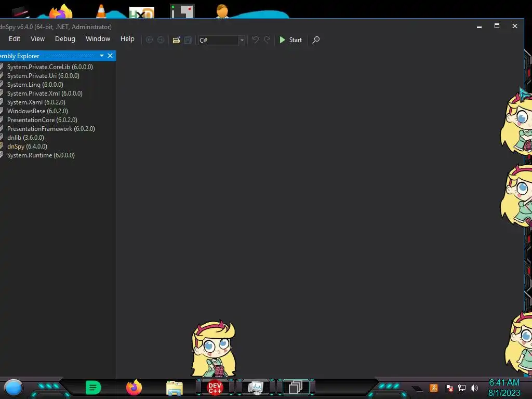Image resolution: width=532 pixels, height=399 pixels.
Task: Click the volume speaker tray icon
Action: click(474, 388)
